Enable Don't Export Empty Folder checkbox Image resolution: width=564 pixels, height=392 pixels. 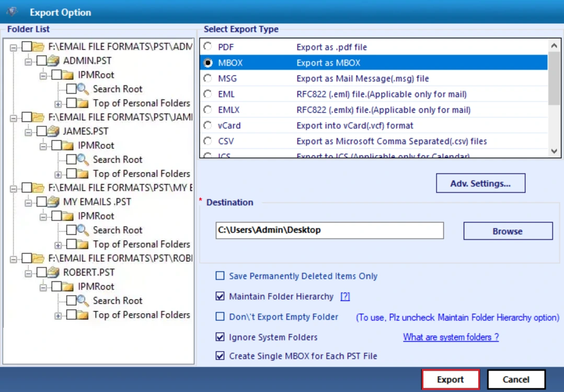pos(220,317)
